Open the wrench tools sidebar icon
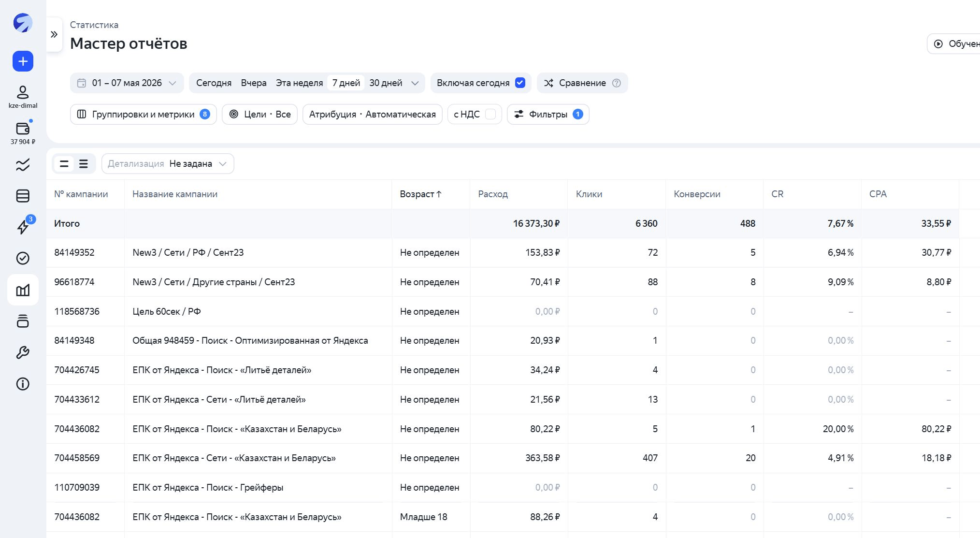 click(23, 352)
